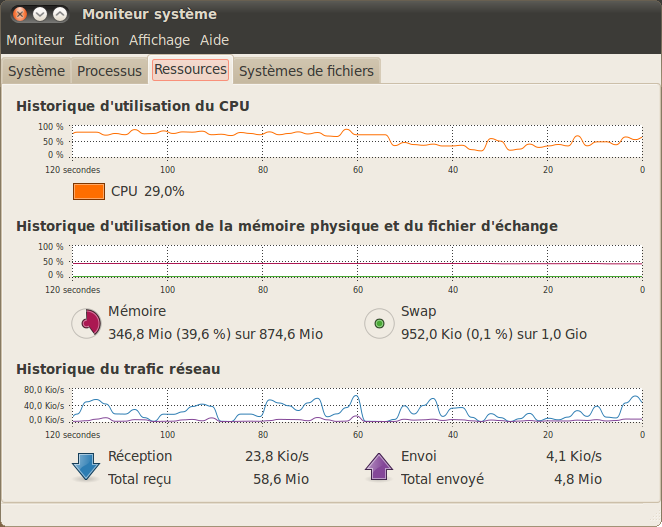Image resolution: width=662 pixels, height=527 pixels.
Task: Switch to the Processus tab
Action: [109, 71]
